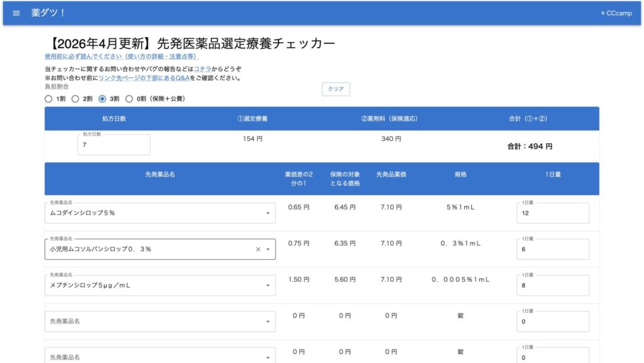
Task: Click the 処方日数 input field
Action: [x=114, y=145]
